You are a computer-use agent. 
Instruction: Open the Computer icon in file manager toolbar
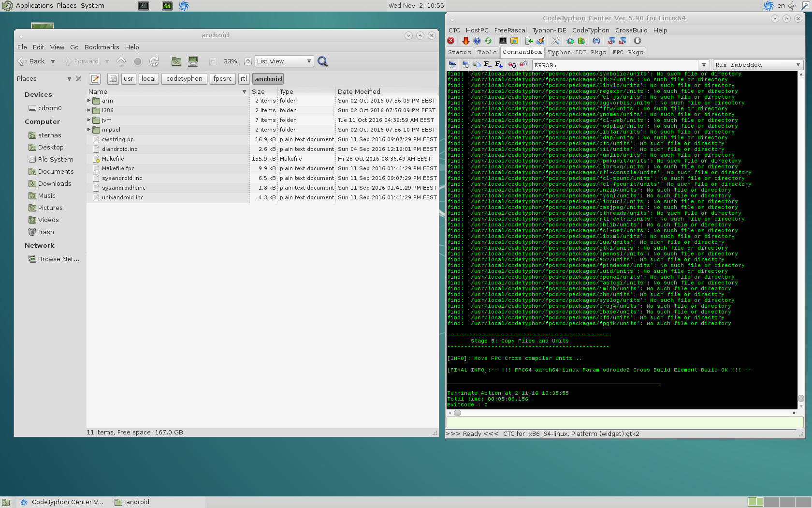coord(193,61)
